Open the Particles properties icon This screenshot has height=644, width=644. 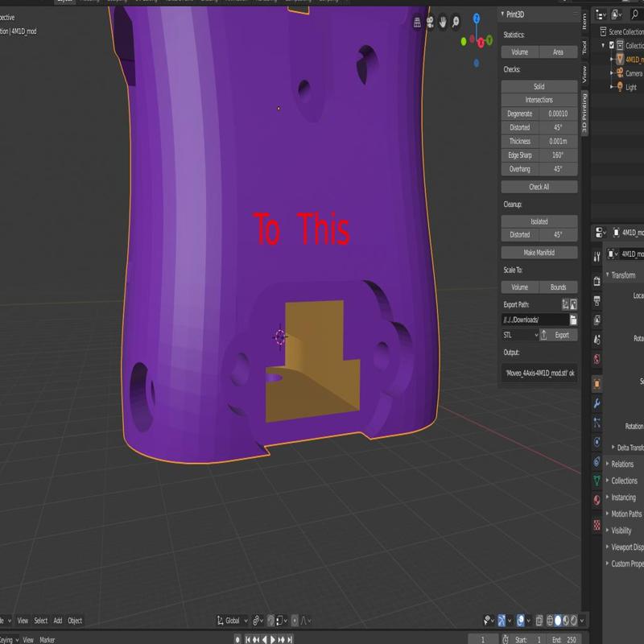597,423
